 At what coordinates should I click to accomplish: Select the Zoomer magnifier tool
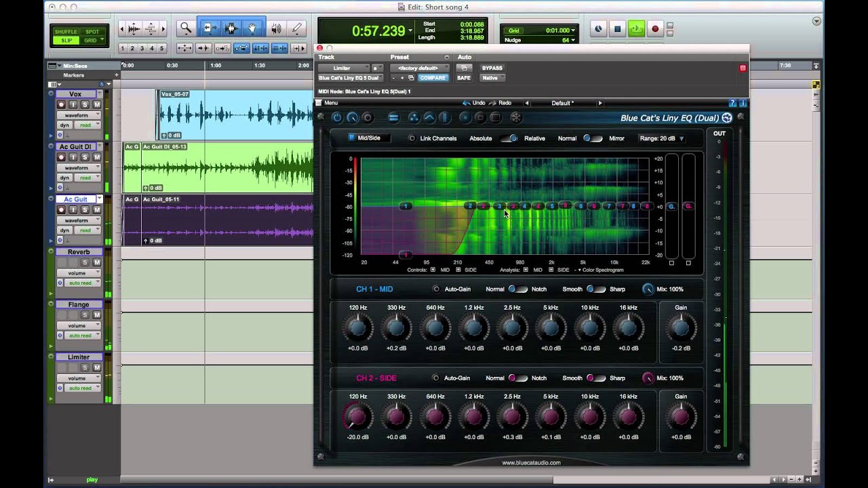pyautogui.click(x=185, y=28)
